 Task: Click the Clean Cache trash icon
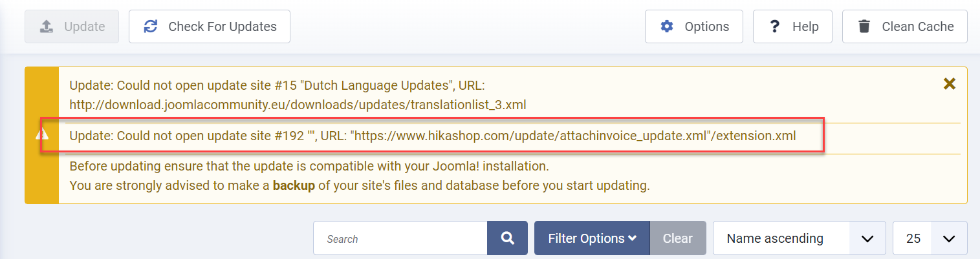click(x=864, y=26)
